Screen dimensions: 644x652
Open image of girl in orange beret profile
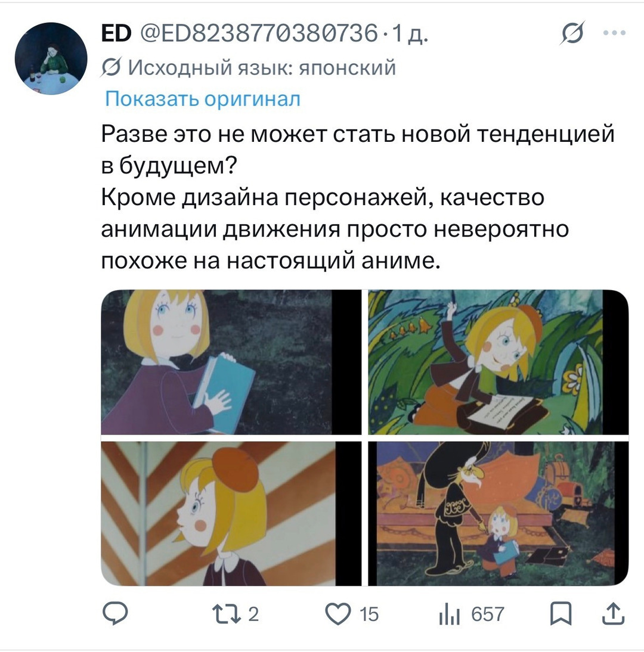(x=231, y=514)
